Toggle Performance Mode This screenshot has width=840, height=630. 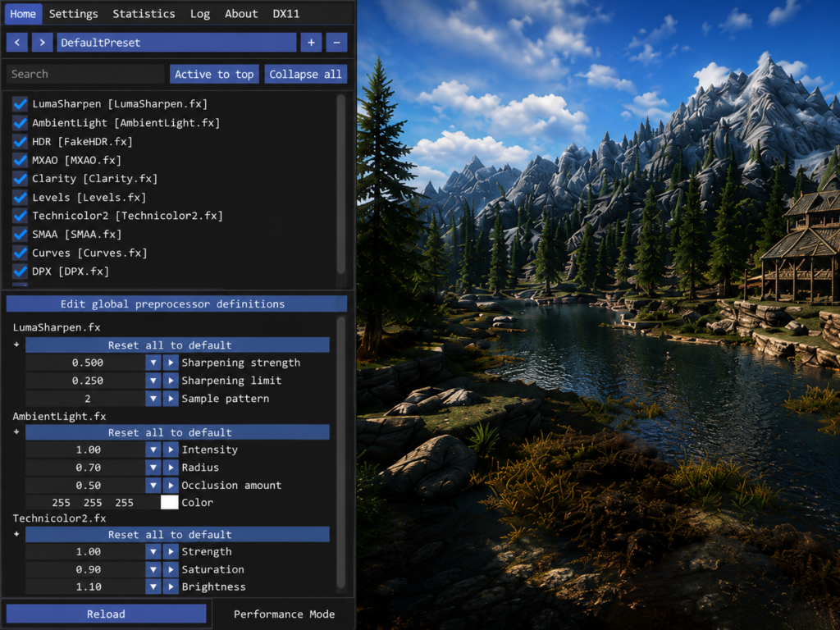click(284, 614)
